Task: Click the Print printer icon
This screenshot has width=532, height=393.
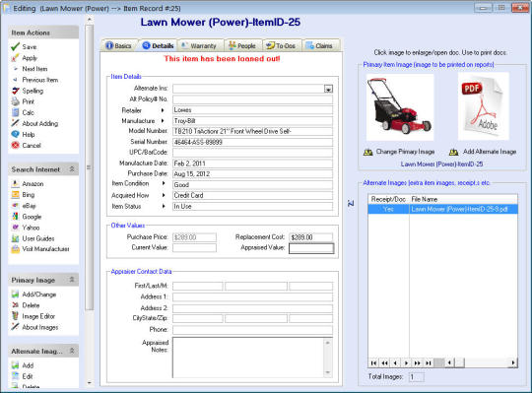Action: coord(15,101)
